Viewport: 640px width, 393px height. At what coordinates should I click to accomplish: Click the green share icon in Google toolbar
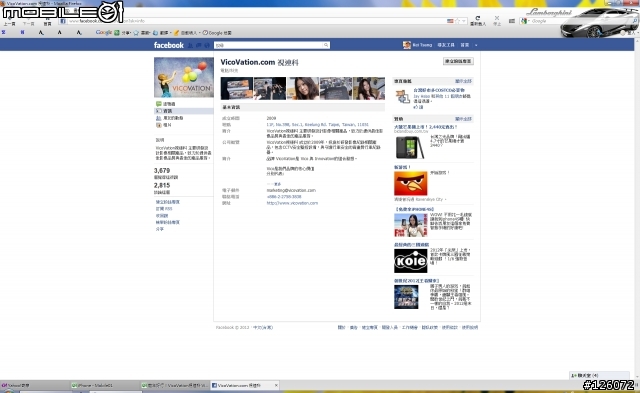(x=117, y=33)
